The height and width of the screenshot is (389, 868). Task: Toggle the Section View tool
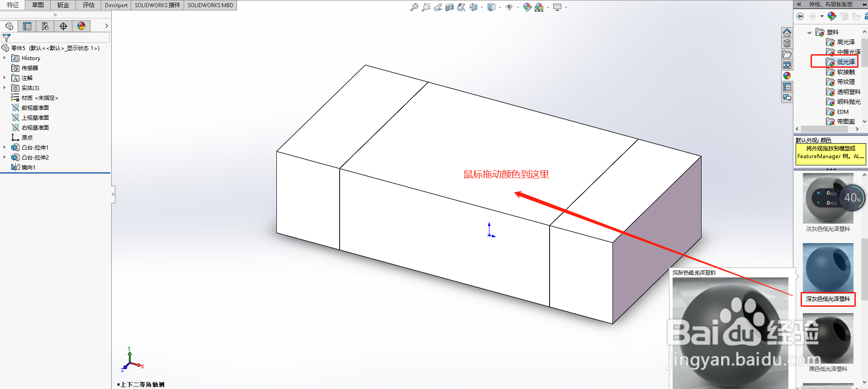coord(449,7)
